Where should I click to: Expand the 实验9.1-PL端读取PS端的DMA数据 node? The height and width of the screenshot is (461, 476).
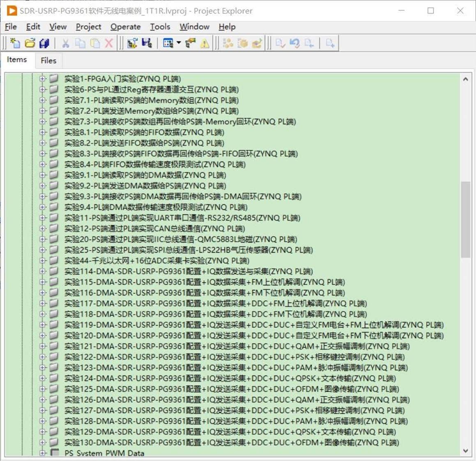42,175
